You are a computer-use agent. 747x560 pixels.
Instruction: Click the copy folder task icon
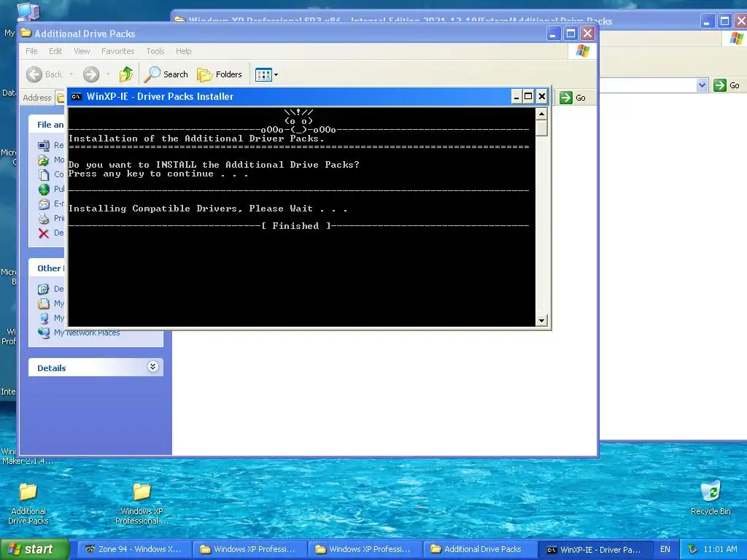point(44,175)
